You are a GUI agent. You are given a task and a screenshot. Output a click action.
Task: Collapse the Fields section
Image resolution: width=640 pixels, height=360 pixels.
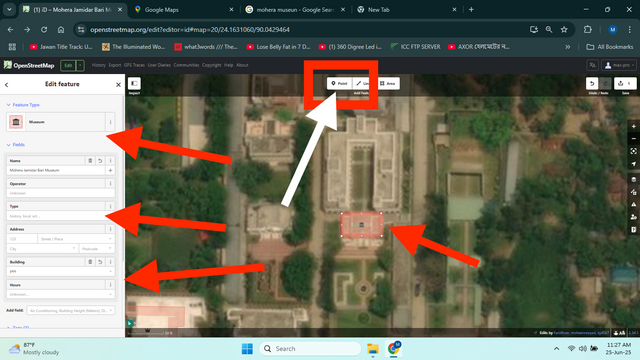(16, 144)
